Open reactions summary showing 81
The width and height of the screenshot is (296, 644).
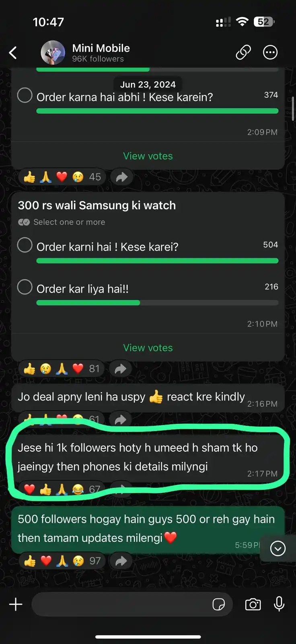pos(62,369)
